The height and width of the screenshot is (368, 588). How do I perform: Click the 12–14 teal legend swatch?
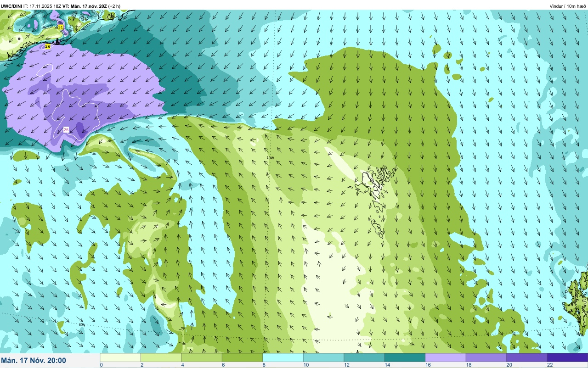coord(364,357)
